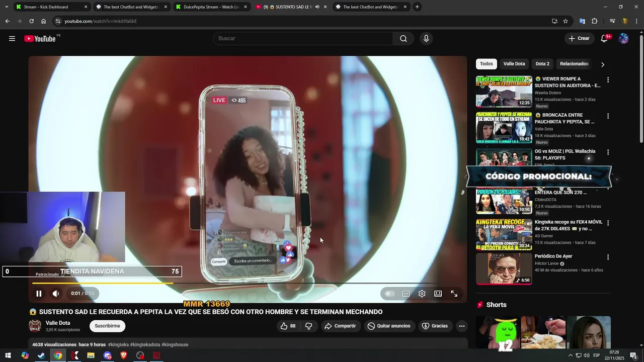
Task: Open options for OG vs MOUZ video
Action: point(608,152)
